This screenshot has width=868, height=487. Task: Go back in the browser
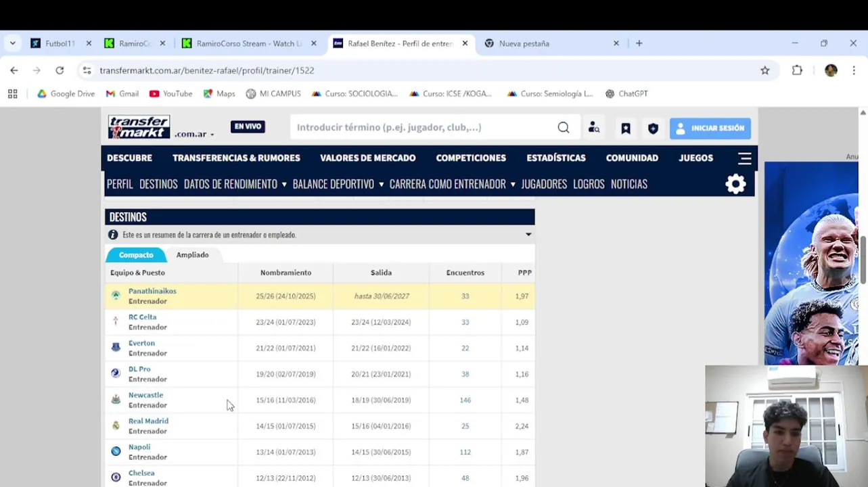tap(14, 70)
